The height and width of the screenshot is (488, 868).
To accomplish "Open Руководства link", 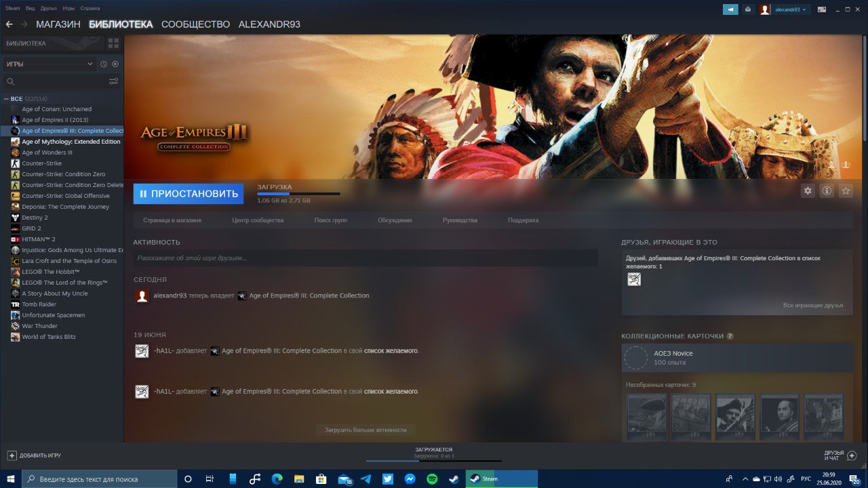I will pyautogui.click(x=460, y=220).
